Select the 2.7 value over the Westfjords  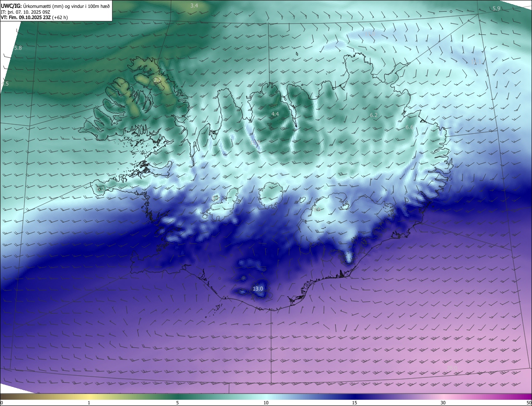pyautogui.click(x=158, y=80)
